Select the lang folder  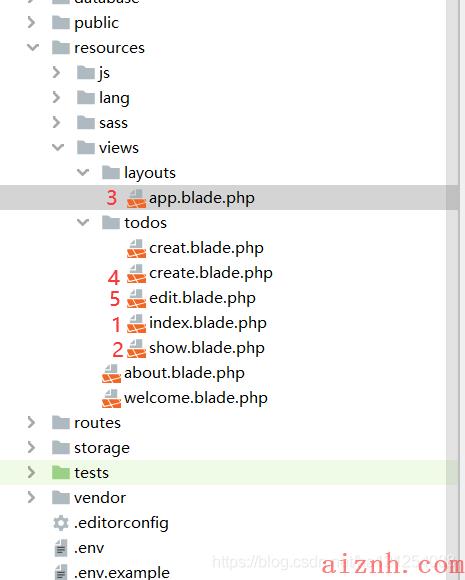coord(114,98)
